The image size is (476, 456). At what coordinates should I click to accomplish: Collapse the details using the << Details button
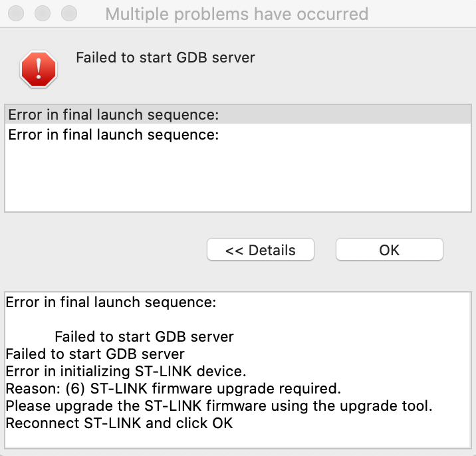click(260, 249)
